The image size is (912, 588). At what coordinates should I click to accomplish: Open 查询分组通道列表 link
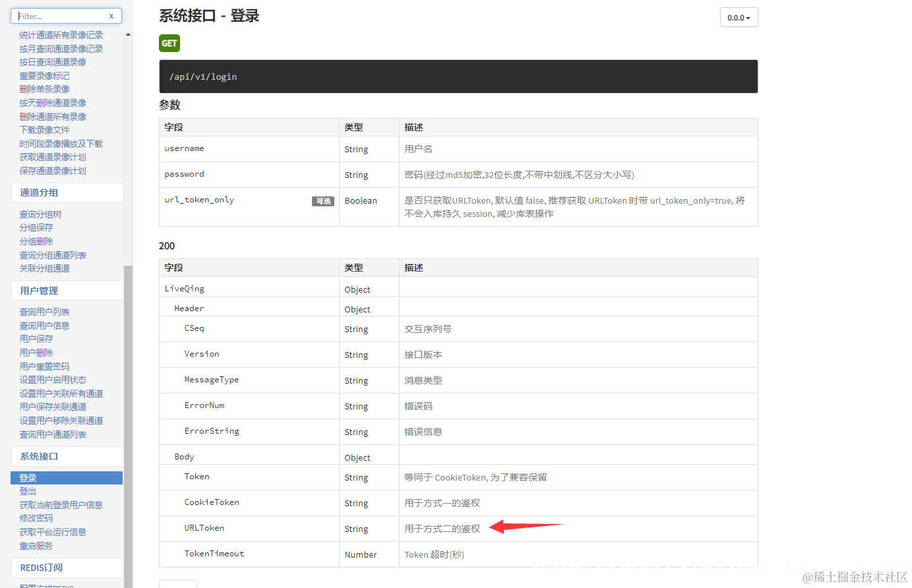tap(53, 255)
